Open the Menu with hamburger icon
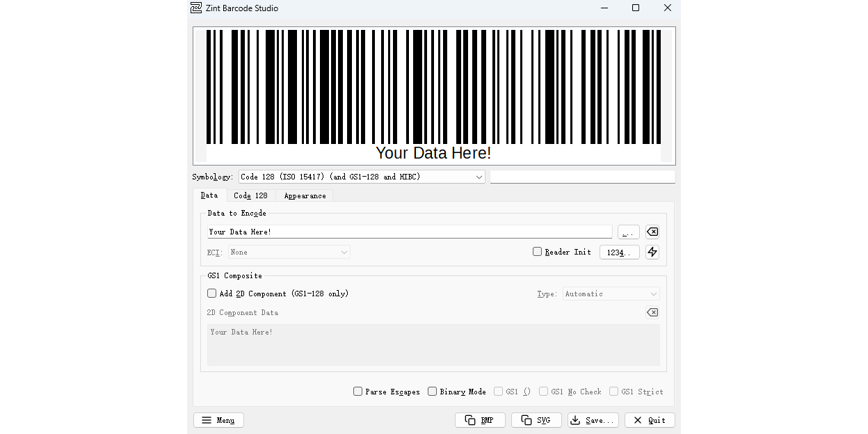The image size is (868, 434). (x=218, y=420)
